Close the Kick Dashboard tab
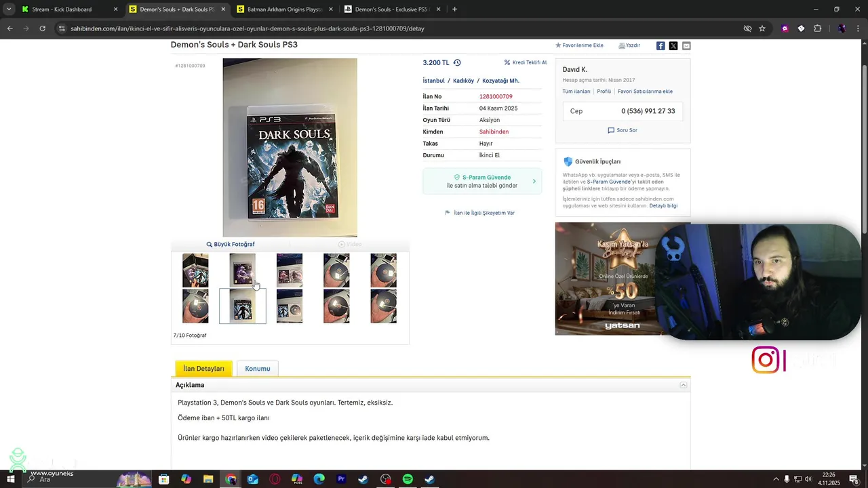The height and width of the screenshot is (488, 868). [115, 9]
